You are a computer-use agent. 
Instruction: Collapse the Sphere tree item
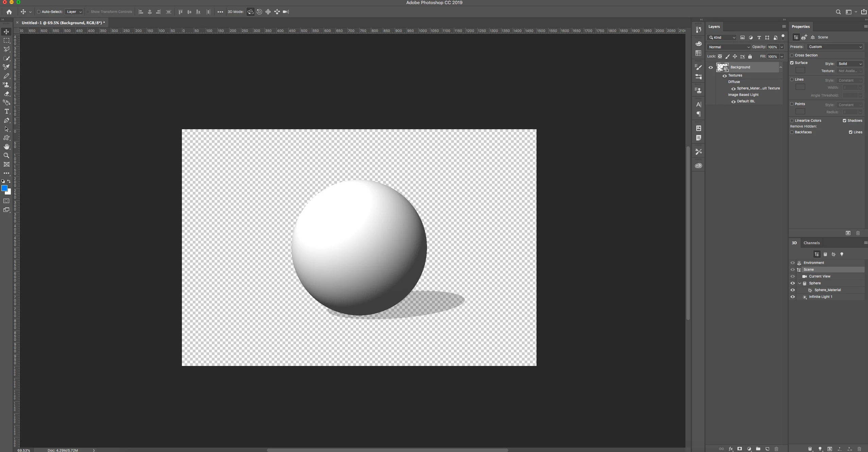[800, 283]
